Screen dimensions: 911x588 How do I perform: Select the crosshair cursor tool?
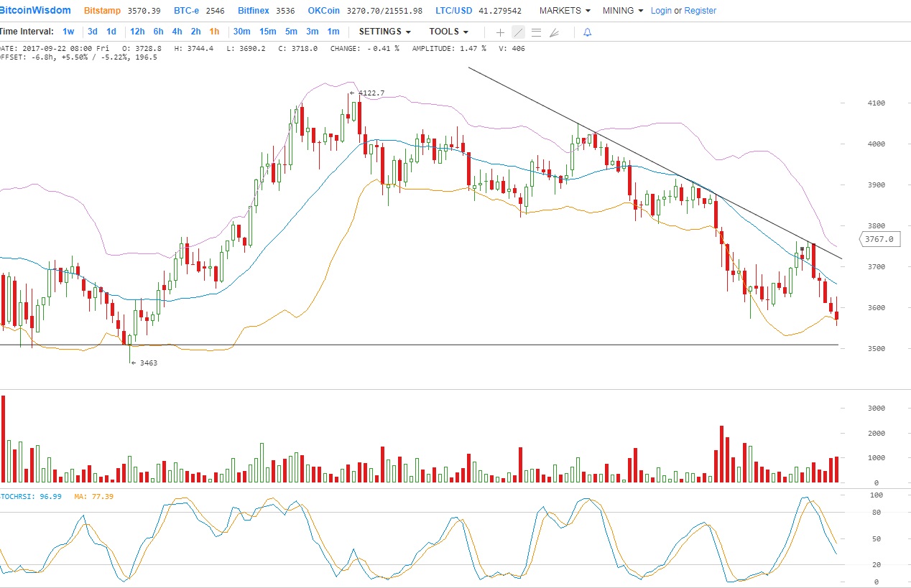tap(500, 32)
